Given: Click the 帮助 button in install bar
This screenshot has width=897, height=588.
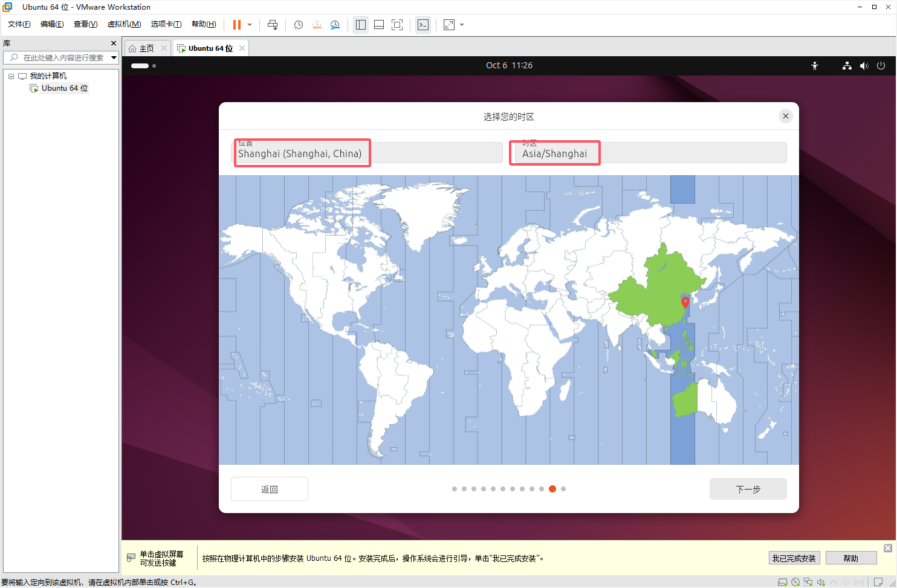Looking at the screenshot, I should (851, 558).
